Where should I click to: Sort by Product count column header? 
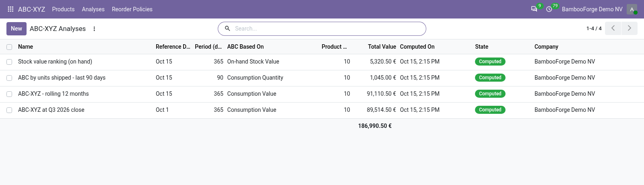tap(334, 47)
